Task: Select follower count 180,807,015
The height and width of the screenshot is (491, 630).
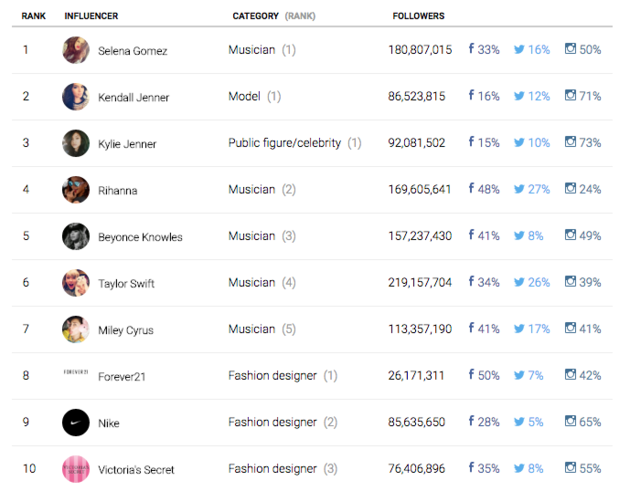Action: coord(420,50)
